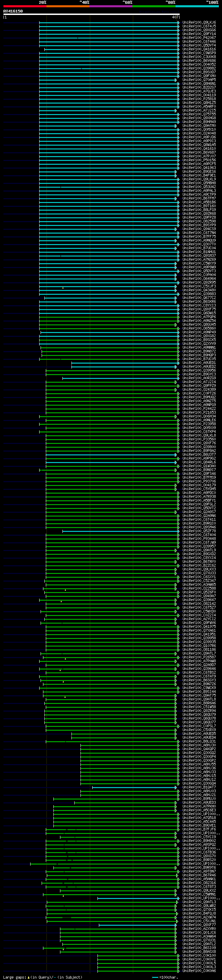Open the UniRef100_B6V686 hit
This screenshot has width=222, height=980.
[199, 60]
